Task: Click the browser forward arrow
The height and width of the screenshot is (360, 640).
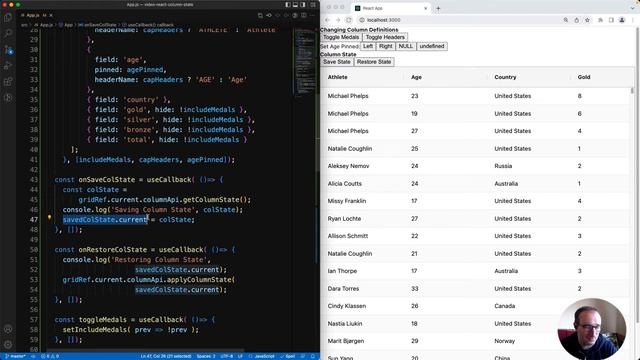Action: 338,20
